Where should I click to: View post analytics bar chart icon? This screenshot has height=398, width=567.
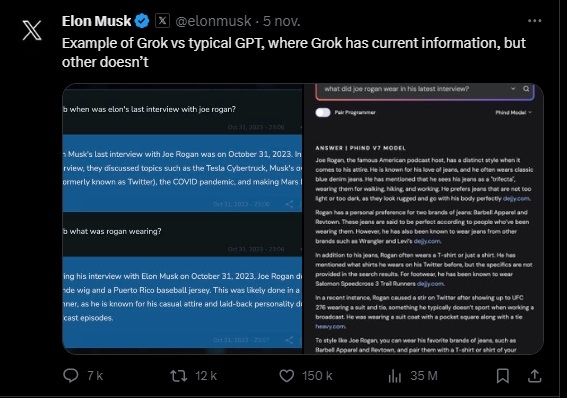click(395, 376)
